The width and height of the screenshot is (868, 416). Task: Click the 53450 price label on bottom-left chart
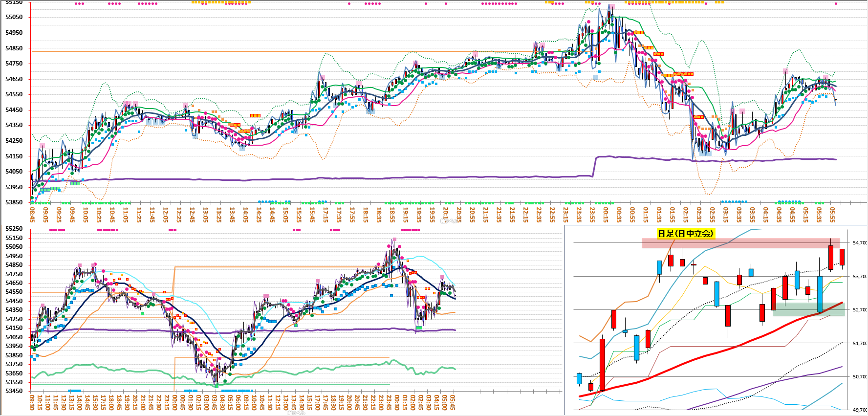[14, 391]
